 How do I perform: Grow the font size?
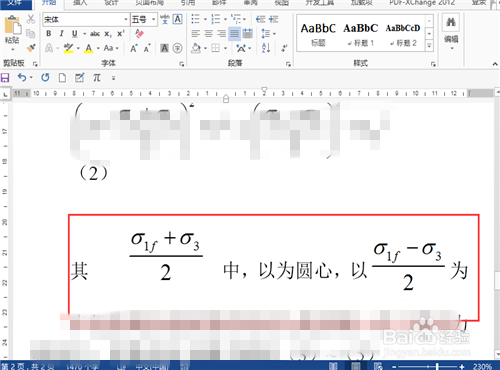(134, 48)
